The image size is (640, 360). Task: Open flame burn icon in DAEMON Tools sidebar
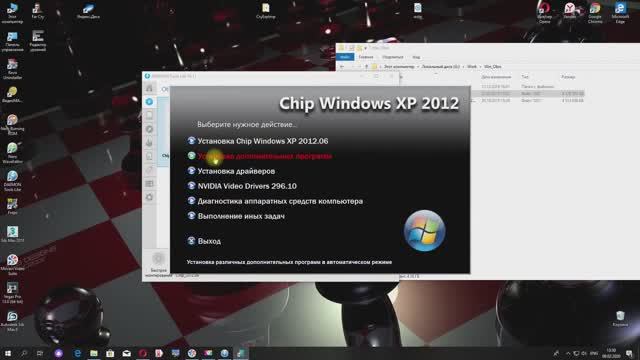pos(149,142)
